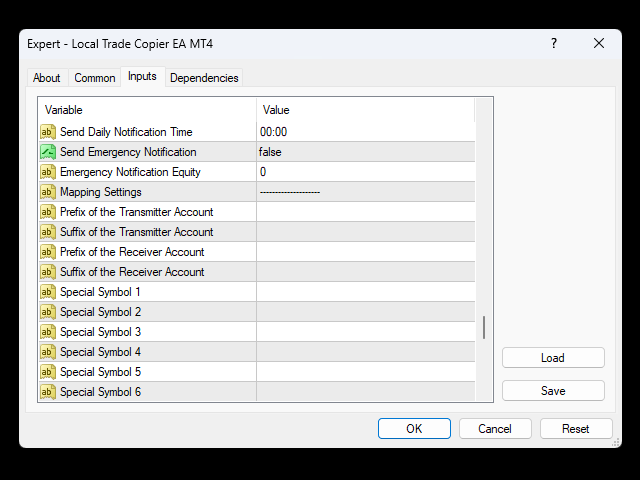Click the Special Symbol 5 row icon
This screenshot has width=640, height=480.
click(x=48, y=372)
